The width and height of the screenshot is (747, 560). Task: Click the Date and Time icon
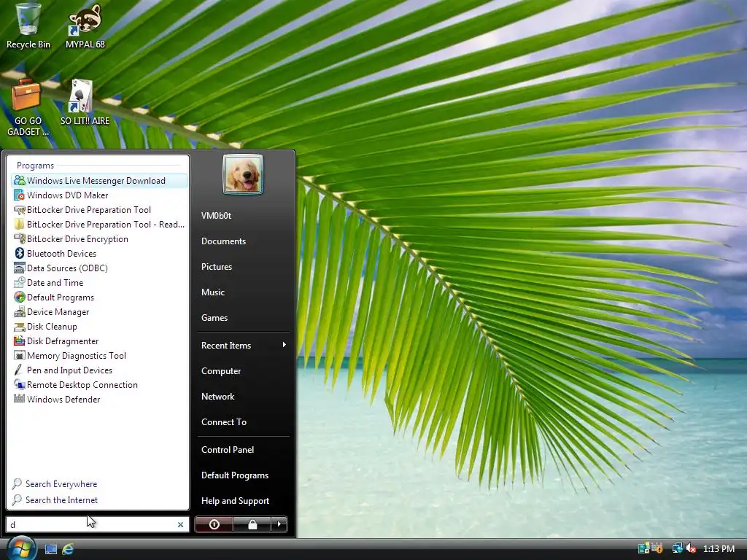coord(19,282)
